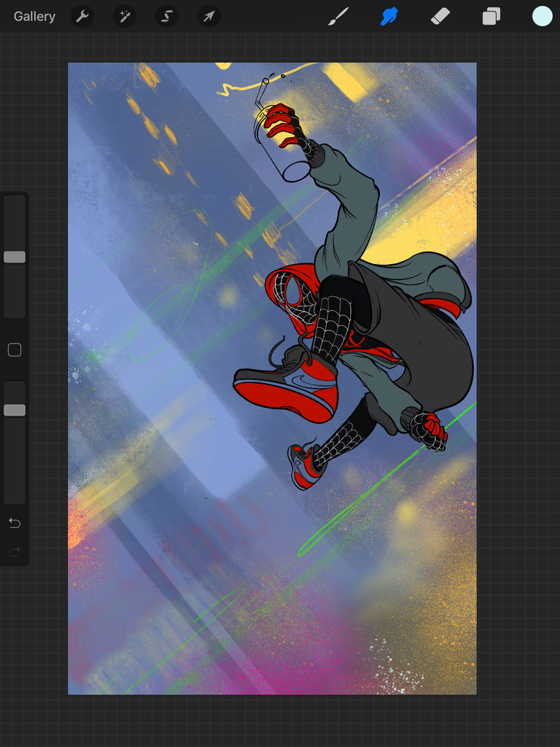
Task: Adjust the brush size slider handle
Action: click(x=15, y=258)
